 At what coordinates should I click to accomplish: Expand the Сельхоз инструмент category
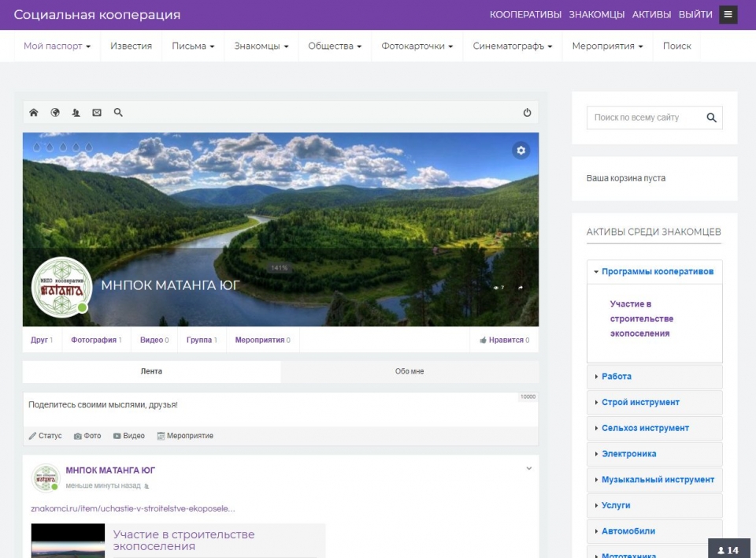click(x=654, y=428)
